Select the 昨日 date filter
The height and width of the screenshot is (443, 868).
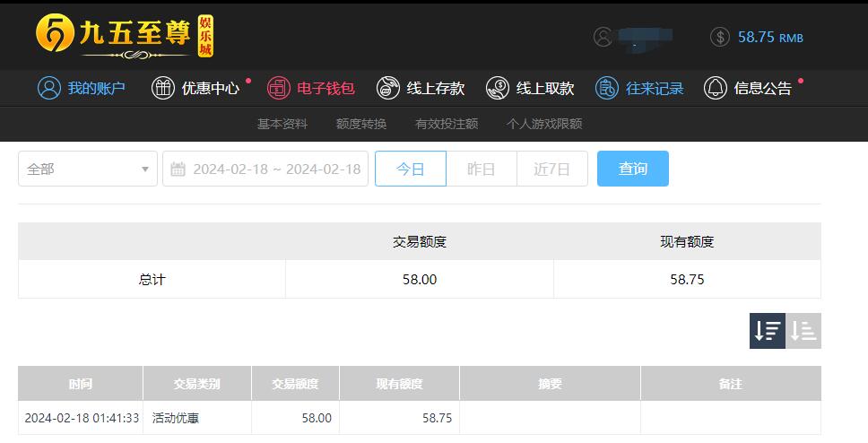(x=481, y=169)
